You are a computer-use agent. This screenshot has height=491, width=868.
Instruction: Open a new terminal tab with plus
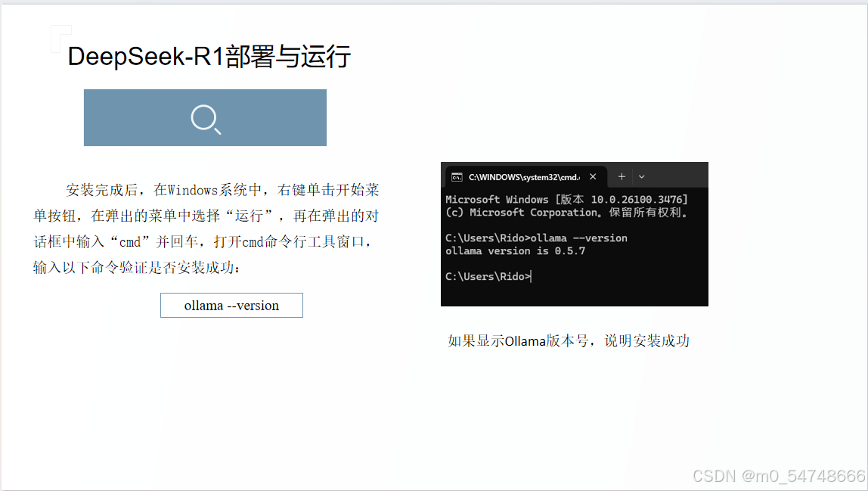click(622, 177)
